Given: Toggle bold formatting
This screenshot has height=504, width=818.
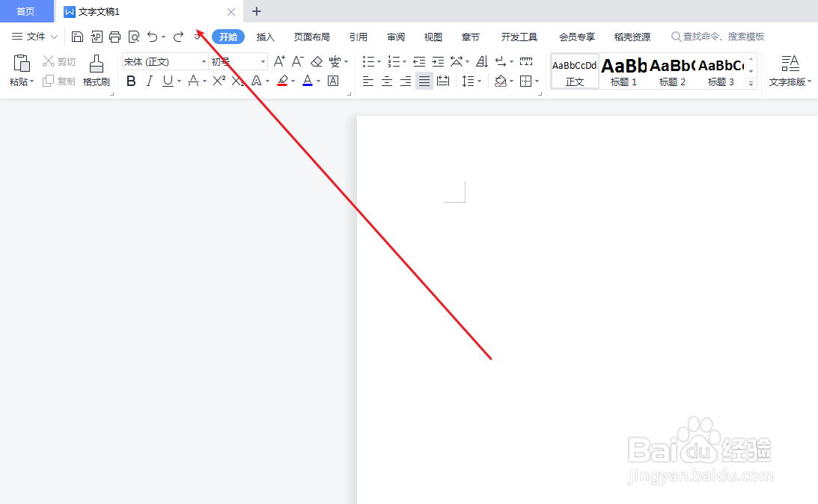Looking at the screenshot, I should [x=131, y=80].
